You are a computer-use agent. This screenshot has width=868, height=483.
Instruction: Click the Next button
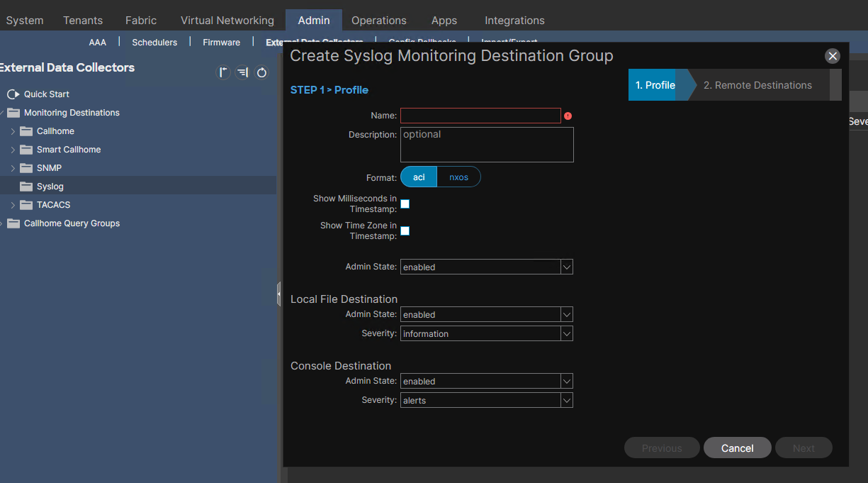(x=804, y=448)
